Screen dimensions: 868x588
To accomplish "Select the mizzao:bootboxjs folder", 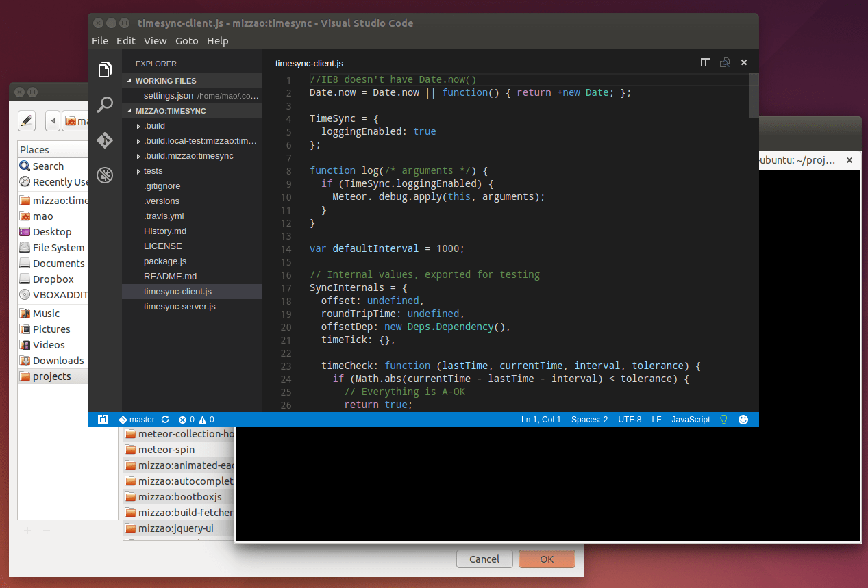I will (178, 497).
